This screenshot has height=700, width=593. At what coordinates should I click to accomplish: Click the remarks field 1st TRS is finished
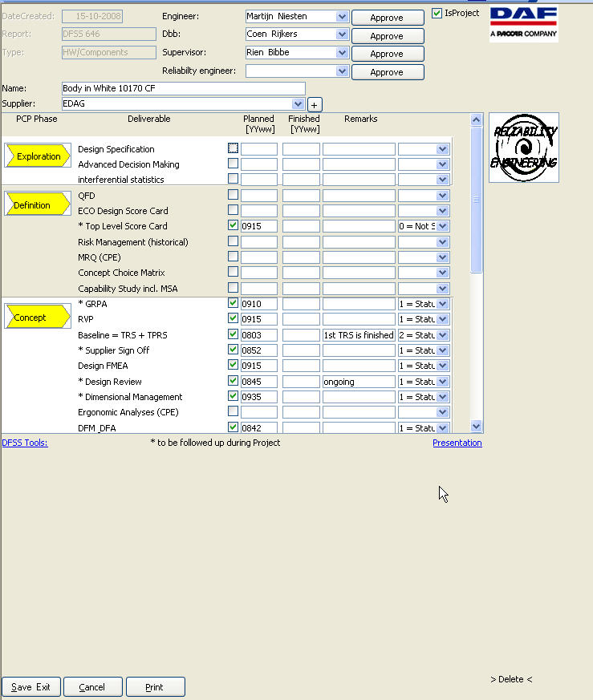point(359,335)
